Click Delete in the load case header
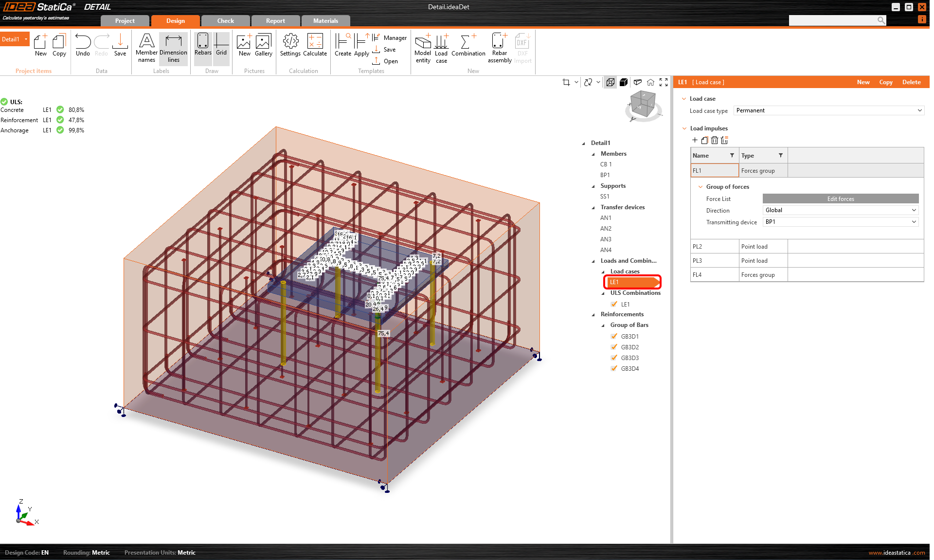Viewport: 934px width, 560px height. (911, 82)
